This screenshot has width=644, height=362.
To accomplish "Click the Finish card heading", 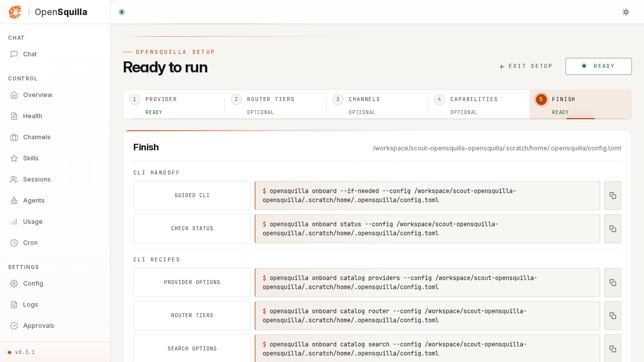I will [146, 147].
